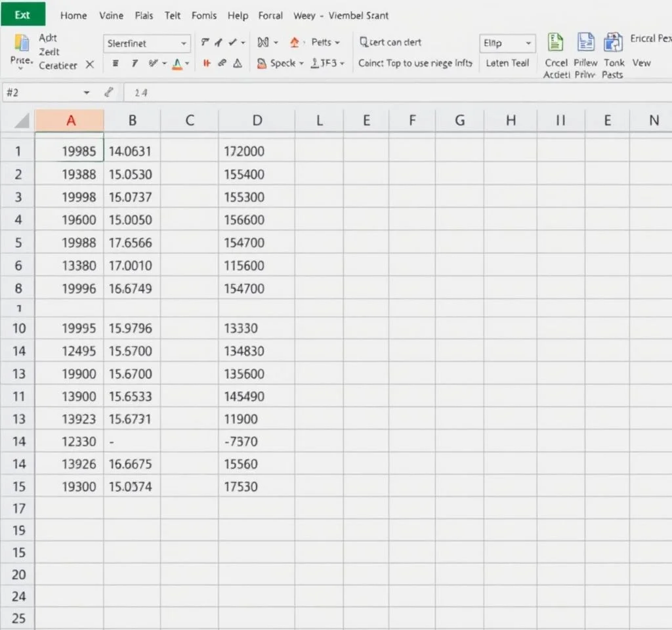Select the row 20 header

18,574
